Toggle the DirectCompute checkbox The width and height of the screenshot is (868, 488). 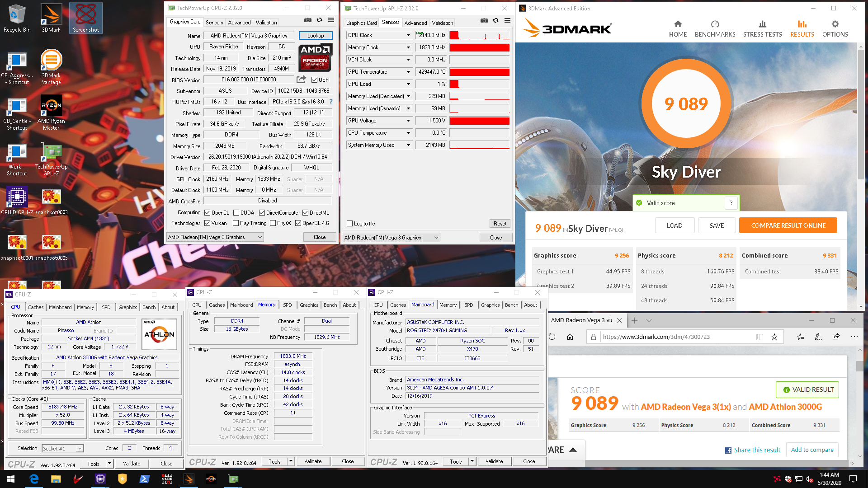click(262, 213)
